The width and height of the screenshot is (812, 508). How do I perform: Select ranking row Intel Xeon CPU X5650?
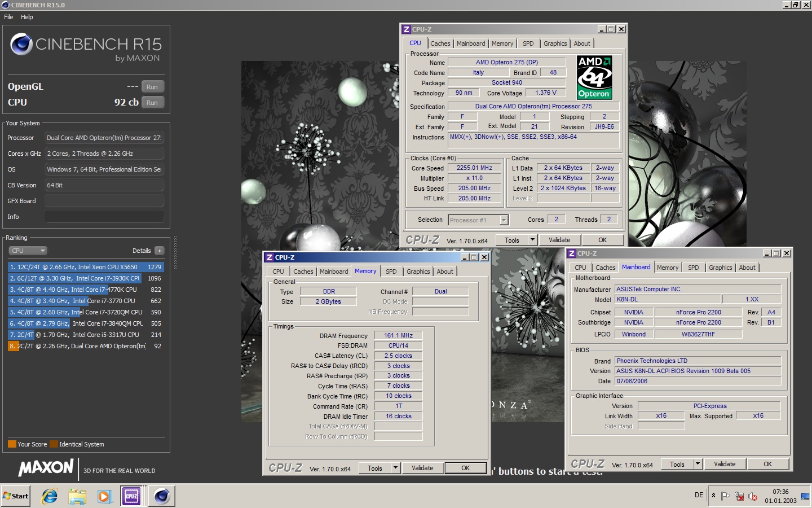point(86,267)
